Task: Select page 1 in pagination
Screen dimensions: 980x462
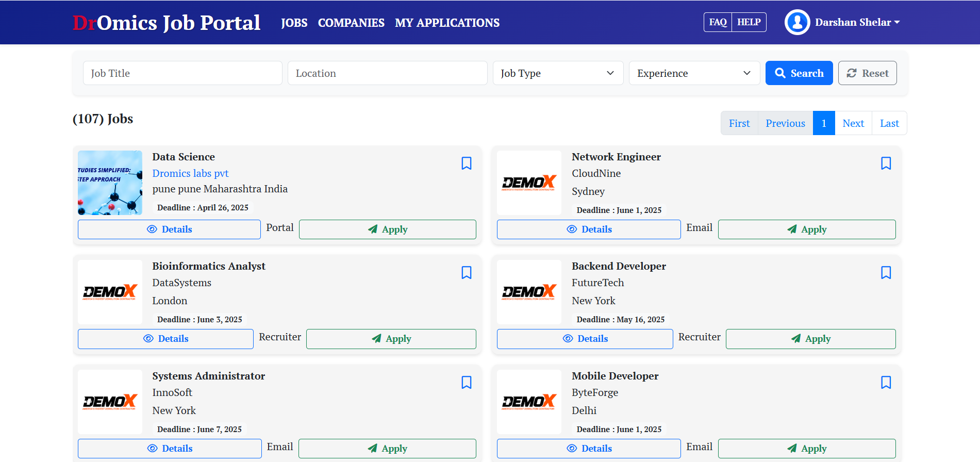Action: [x=824, y=123]
